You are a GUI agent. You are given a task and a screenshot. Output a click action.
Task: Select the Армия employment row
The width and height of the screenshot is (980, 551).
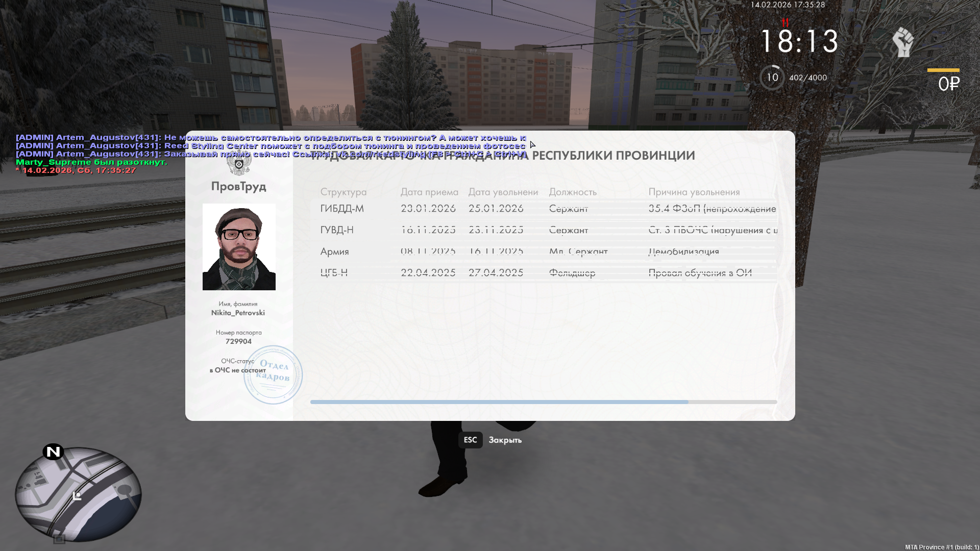(x=334, y=252)
